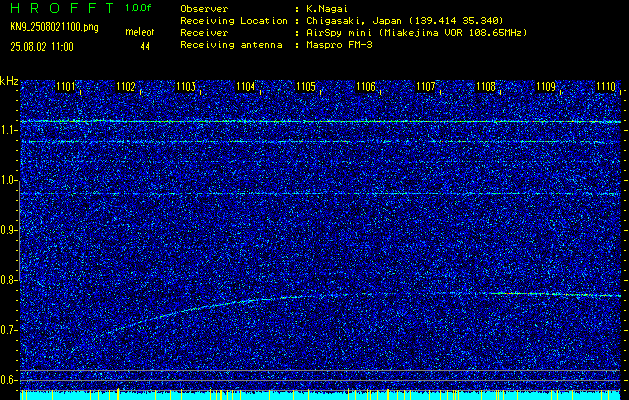Click the 1110 time marker
The width and height of the screenshot is (629, 400).
[606, 87]
